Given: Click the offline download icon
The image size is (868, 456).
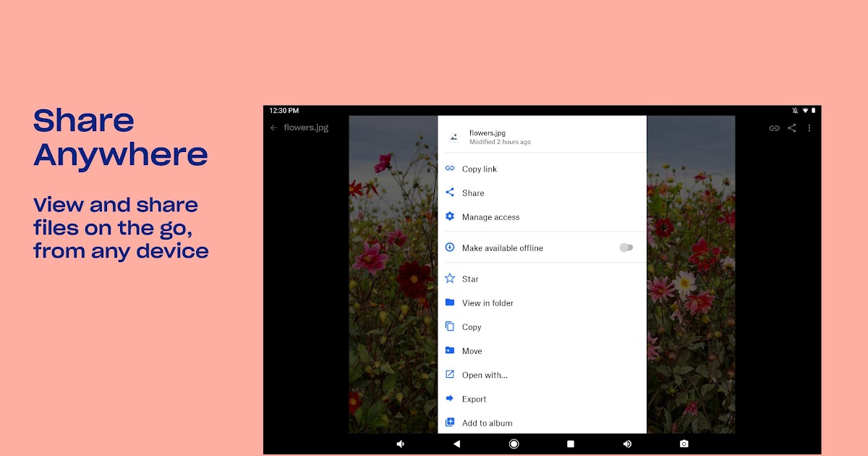Looking at the screenshot, I should [450, 248].
